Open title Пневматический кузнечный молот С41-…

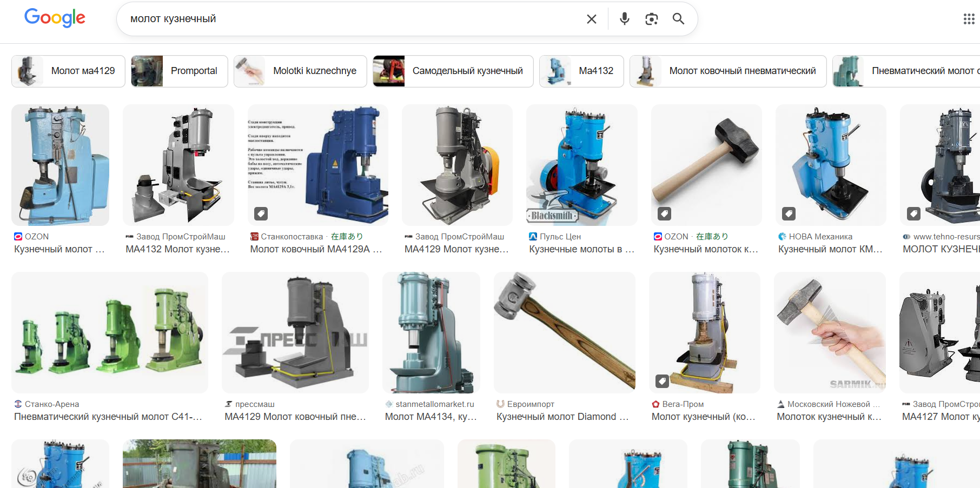point(108,417)
